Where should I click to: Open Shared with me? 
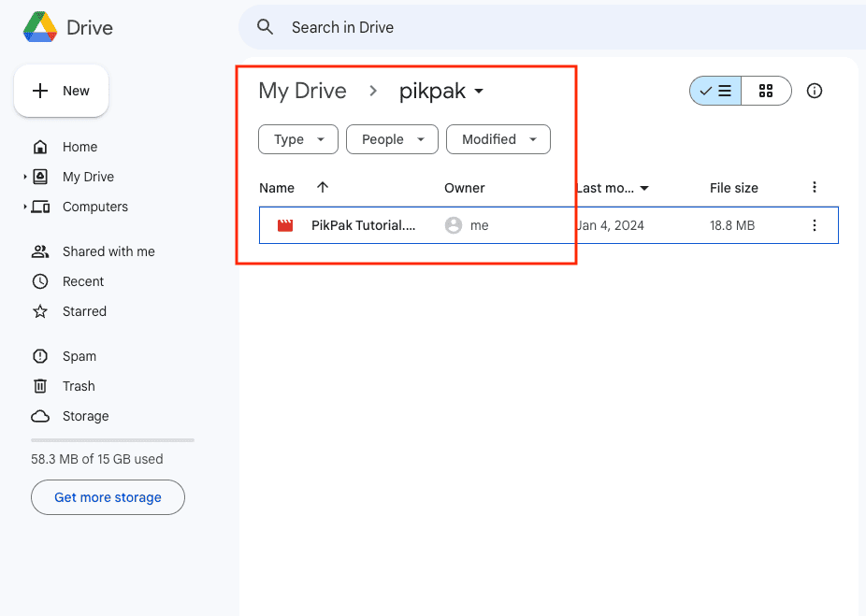click(x=108, y=251)
